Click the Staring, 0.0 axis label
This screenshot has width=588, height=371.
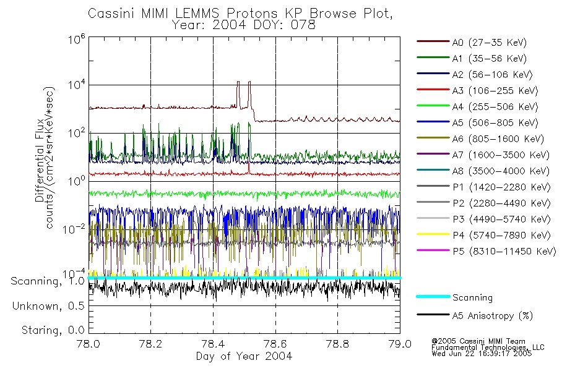53,331
